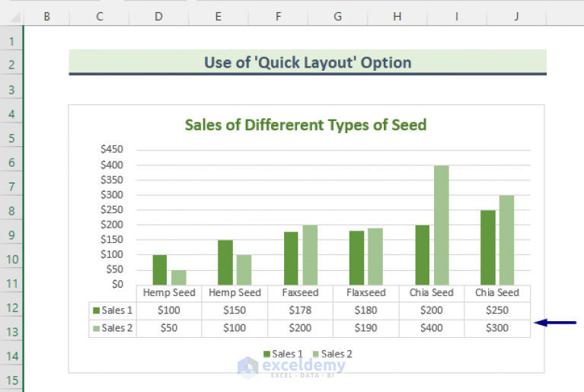
Task: Click the $350 vertical axis label
Action: point(112,180)
